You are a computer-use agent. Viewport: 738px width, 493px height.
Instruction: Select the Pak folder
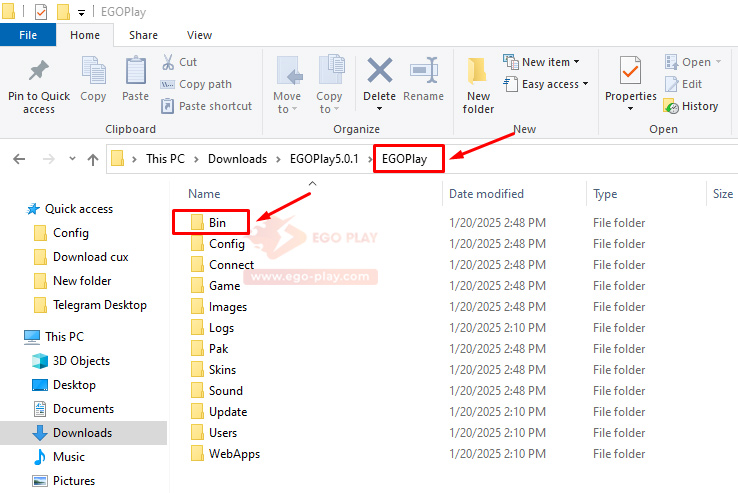[209, 349]
